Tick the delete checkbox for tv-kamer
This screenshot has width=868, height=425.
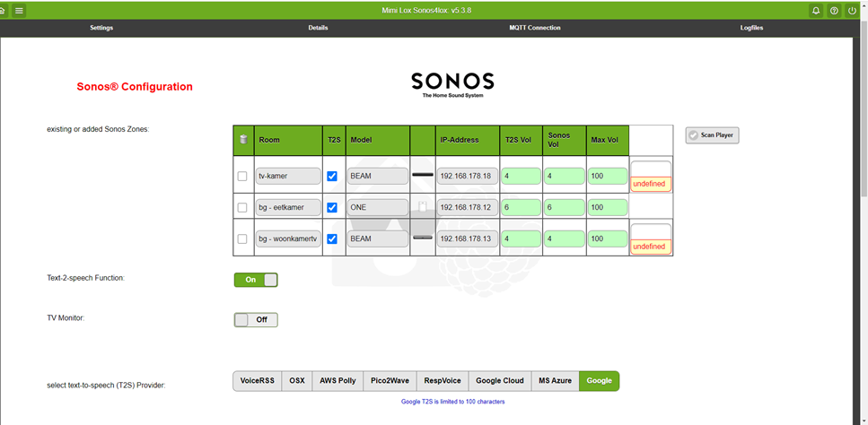pos(242,177)
